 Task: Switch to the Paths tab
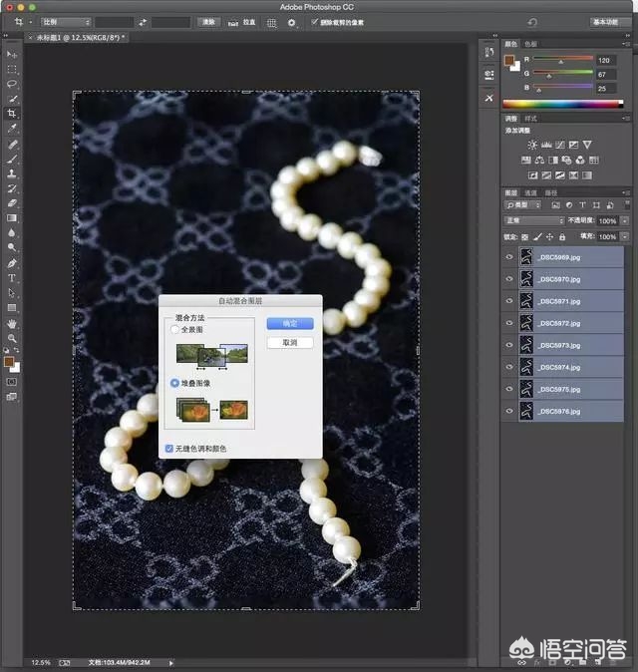[x=551, y=193]
